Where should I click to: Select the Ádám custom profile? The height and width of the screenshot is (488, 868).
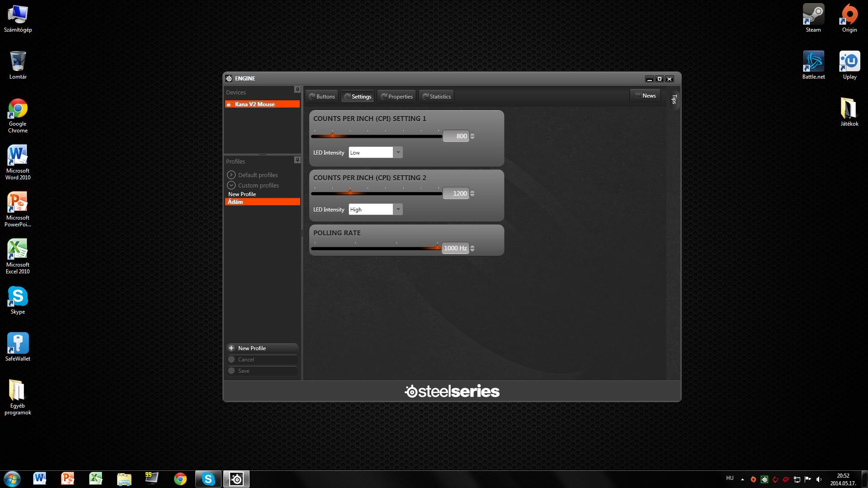[262, 202]
